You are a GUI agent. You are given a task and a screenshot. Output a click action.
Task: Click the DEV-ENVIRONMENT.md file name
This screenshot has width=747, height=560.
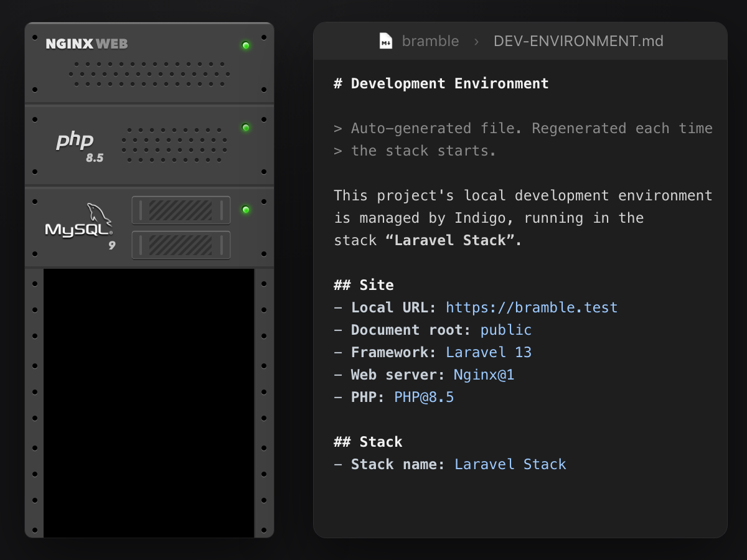[x=578, y=41]
